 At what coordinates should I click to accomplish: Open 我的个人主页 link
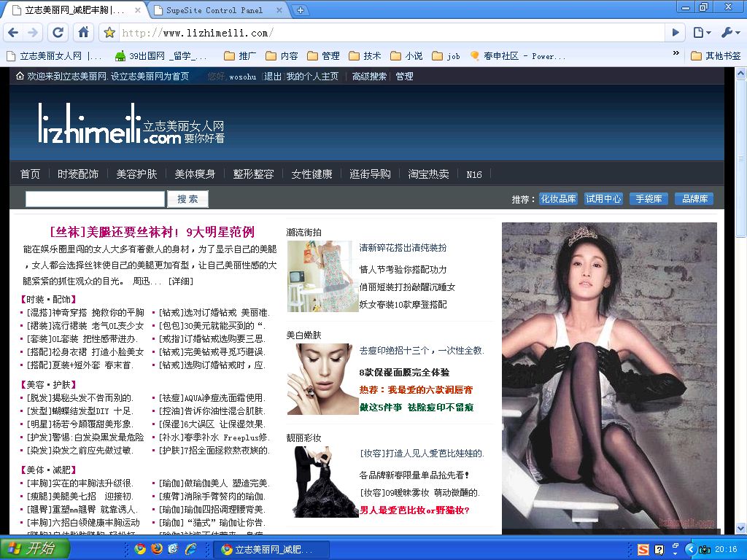312,77
